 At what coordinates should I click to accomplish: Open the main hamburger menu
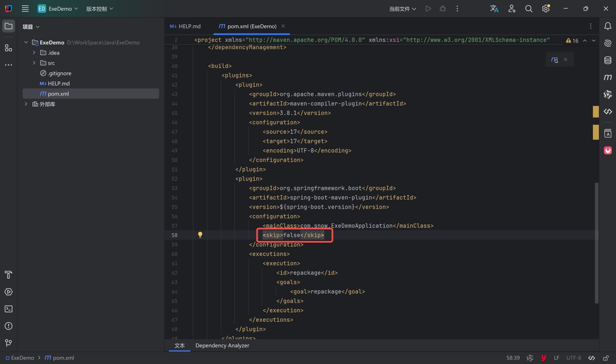25,9
